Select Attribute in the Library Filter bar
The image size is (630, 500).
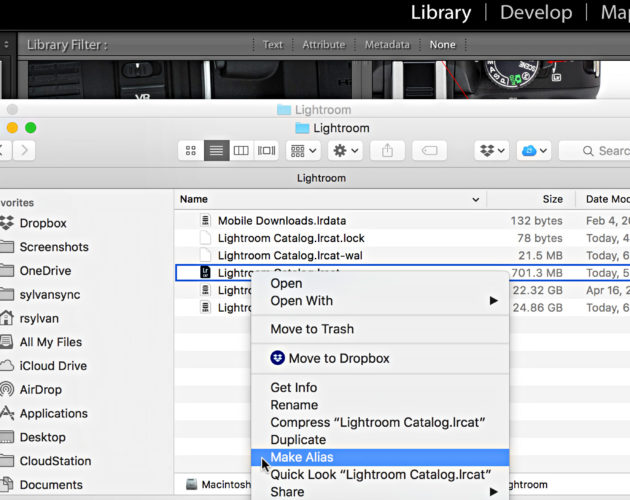[324, 45]
